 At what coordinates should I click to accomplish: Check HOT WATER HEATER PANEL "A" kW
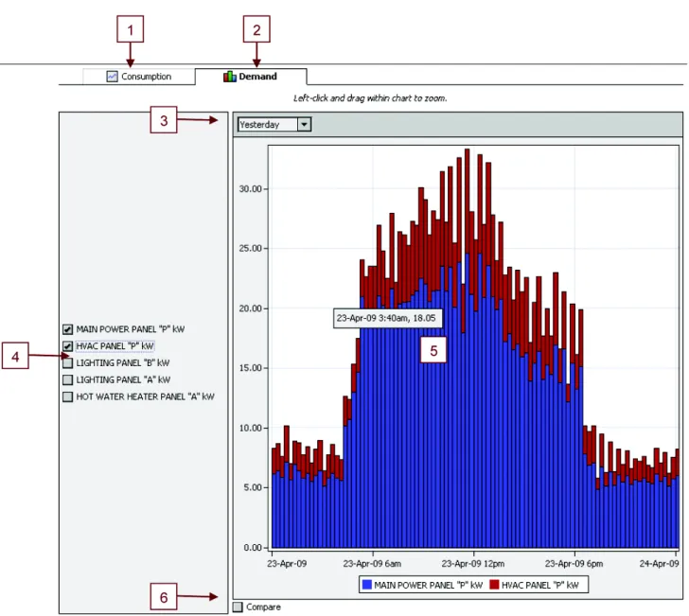67,396
